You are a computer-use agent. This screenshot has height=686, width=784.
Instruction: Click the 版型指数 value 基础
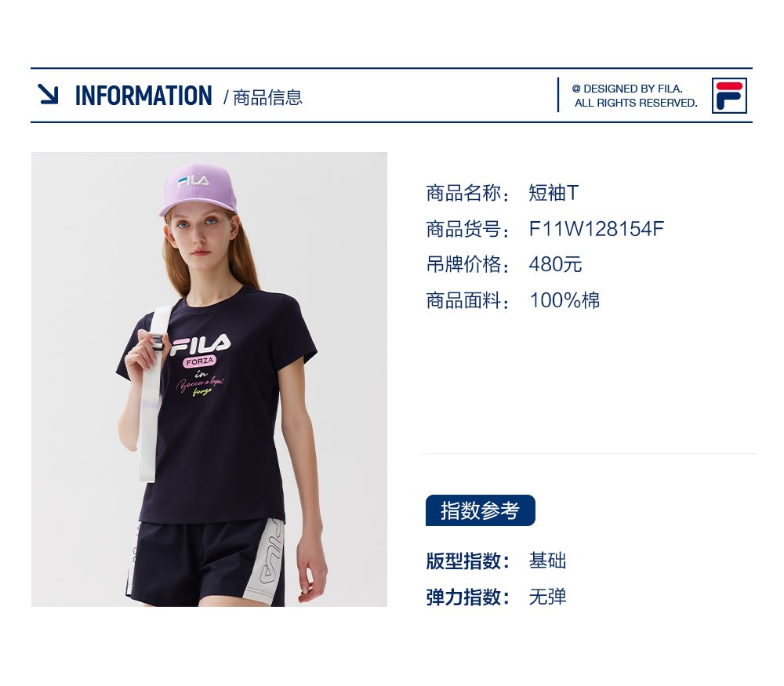point(547,561)
